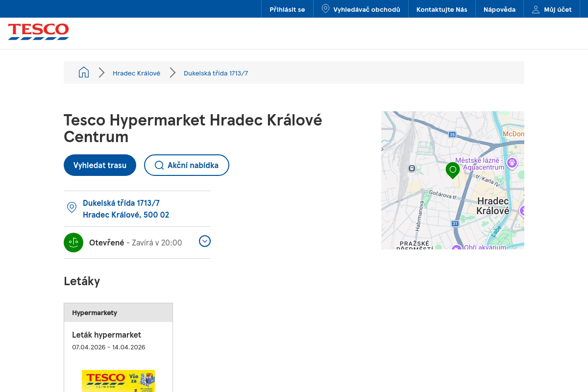
Task: Open the Nápověda menu item
Action: tap(499, 8)
